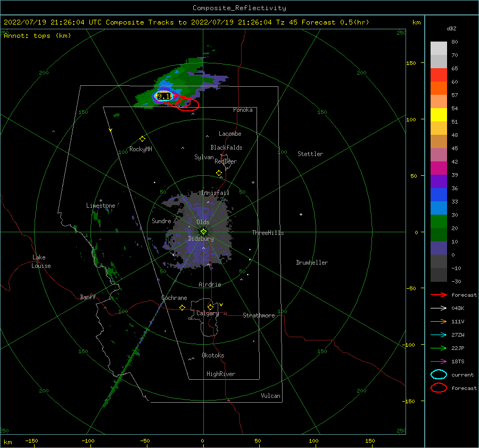Click the Drumheller label
479x448 pixels.
[312, 263]
